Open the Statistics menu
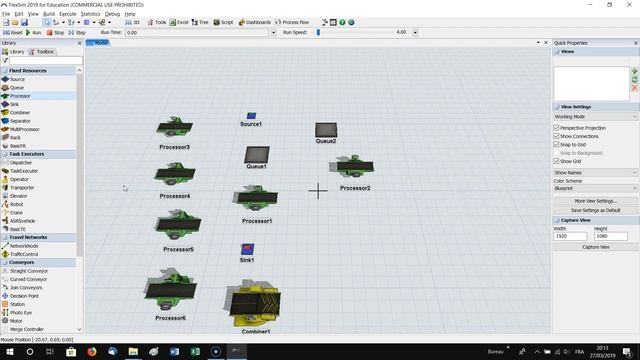 [90, 14]
